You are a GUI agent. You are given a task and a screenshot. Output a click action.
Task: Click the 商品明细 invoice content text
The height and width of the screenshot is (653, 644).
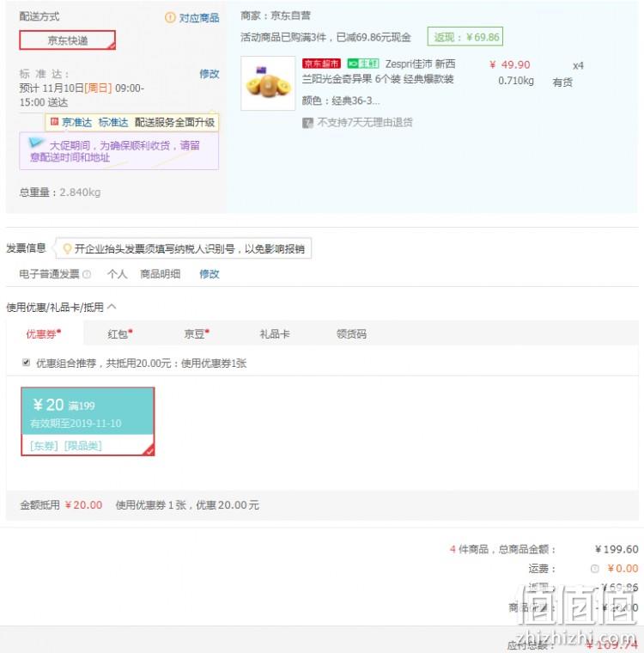(161, 273)
